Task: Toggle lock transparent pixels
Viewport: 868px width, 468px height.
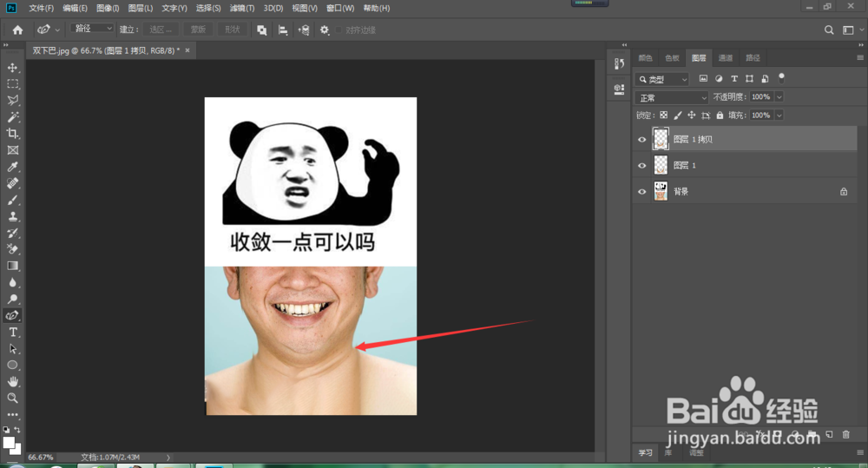Action: (x=664, y=115)
